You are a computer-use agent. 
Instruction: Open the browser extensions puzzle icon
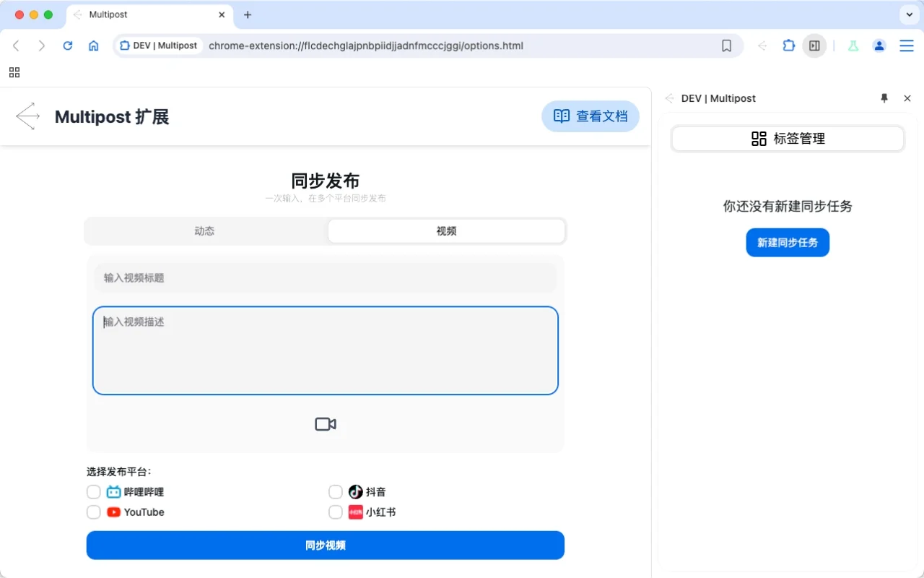[x=788, y=46]
